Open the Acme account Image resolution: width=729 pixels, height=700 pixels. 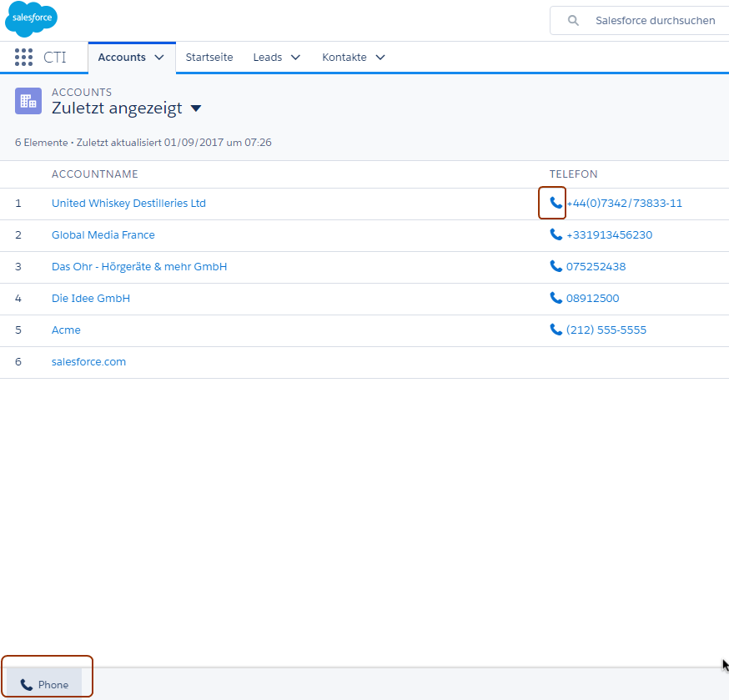(66, 330)
